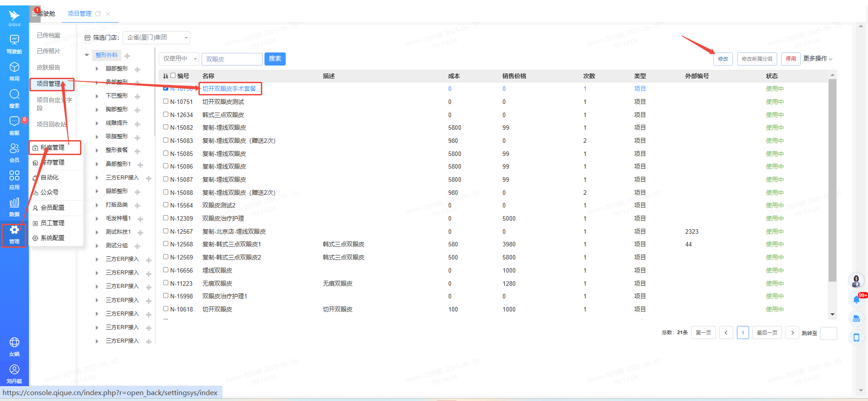Check the row N-15082 checkbox
The height and width of the screenshot is (401, 868).
166,127
